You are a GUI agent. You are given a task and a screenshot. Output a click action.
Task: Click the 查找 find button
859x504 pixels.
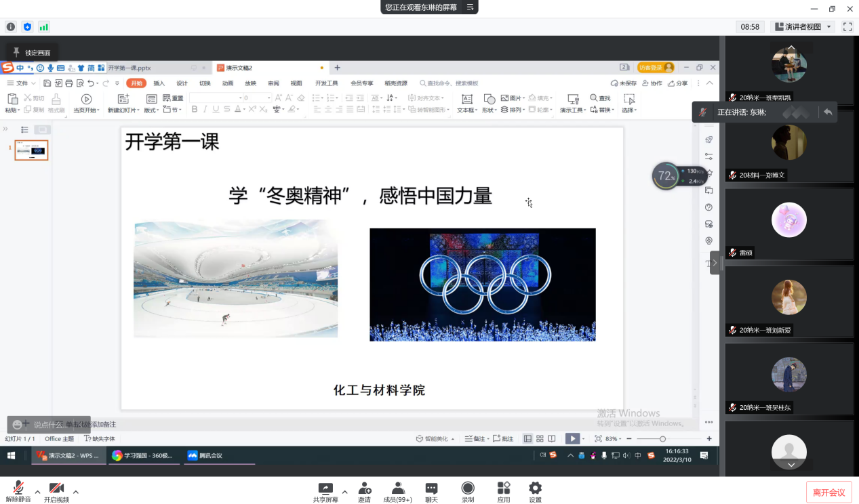pos(601,98)
